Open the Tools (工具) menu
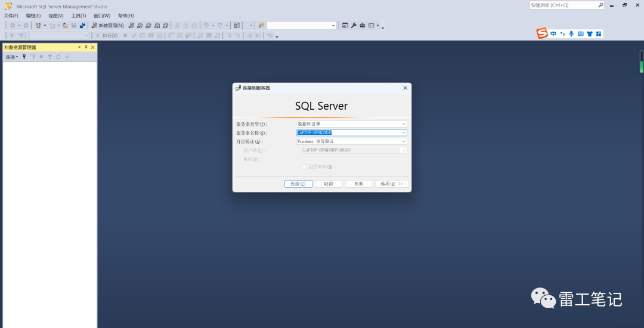This screenshot has width=644, height=328. [79, 16]
